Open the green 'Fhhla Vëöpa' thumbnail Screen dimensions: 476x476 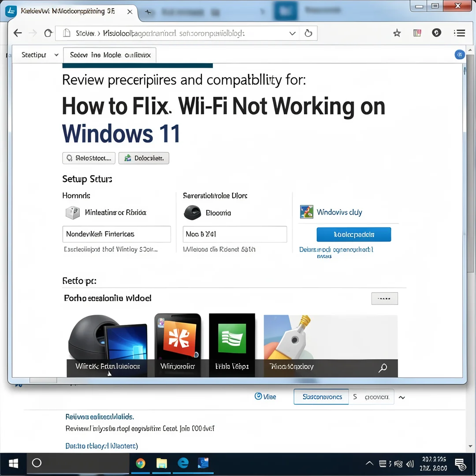[x=232, y=345]
